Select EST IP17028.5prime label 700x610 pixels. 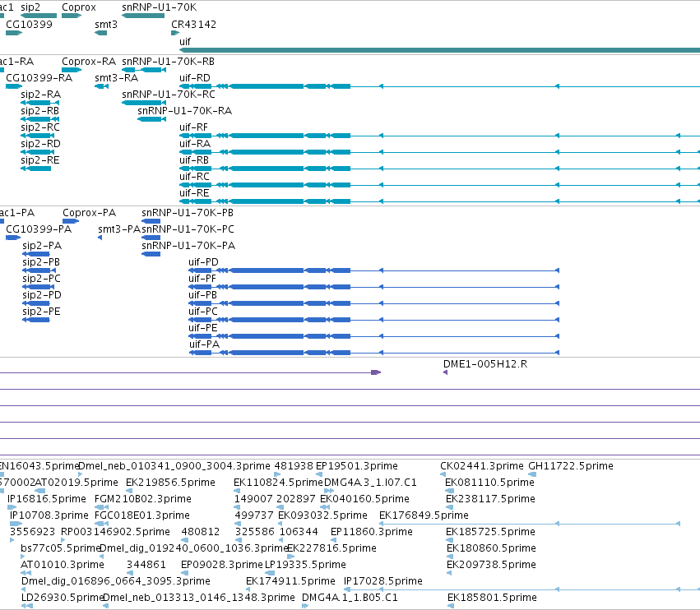pyautogui.click(x=383, y=581)
